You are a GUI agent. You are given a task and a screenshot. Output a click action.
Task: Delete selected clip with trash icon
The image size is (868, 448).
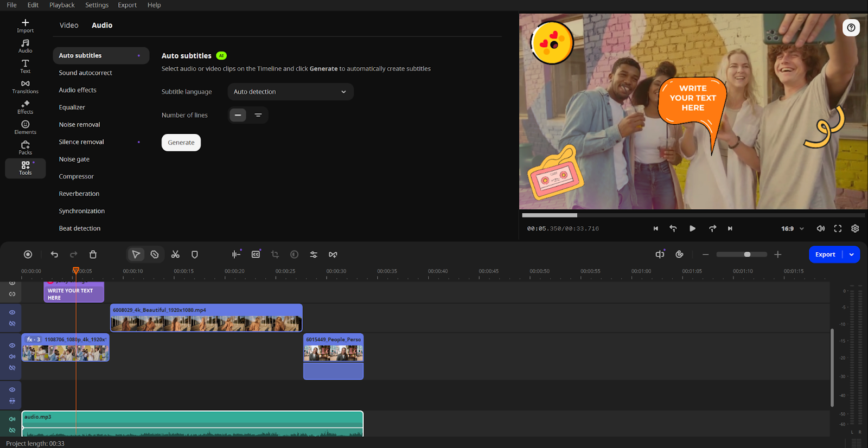[93, 254]
